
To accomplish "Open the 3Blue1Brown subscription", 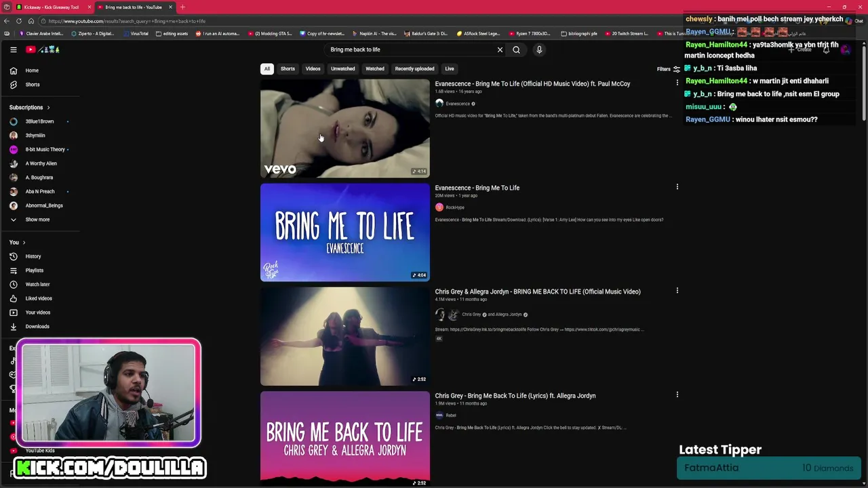I will [41, 121].
